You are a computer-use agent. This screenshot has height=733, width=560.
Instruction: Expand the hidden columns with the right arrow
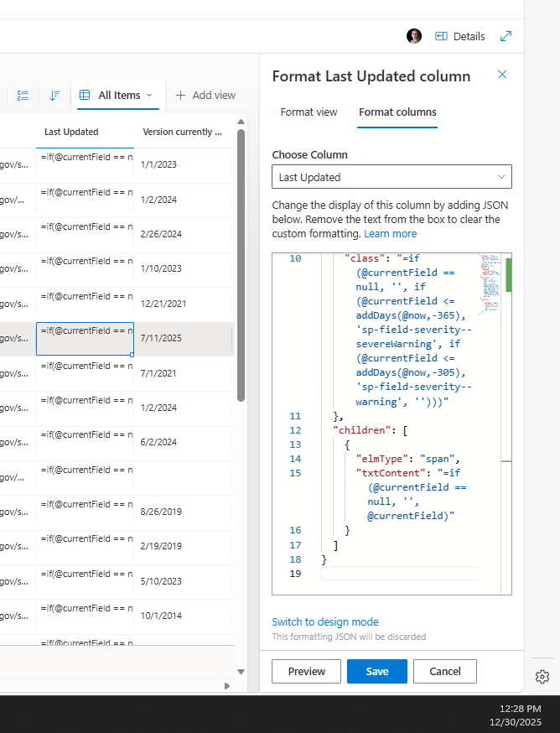coord(226,685)
